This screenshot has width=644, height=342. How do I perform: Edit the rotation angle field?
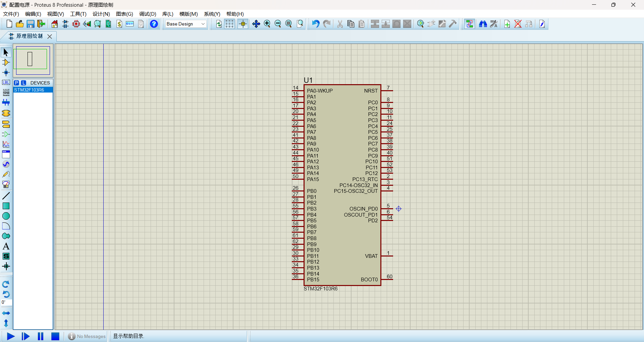(x=7, y=302)
